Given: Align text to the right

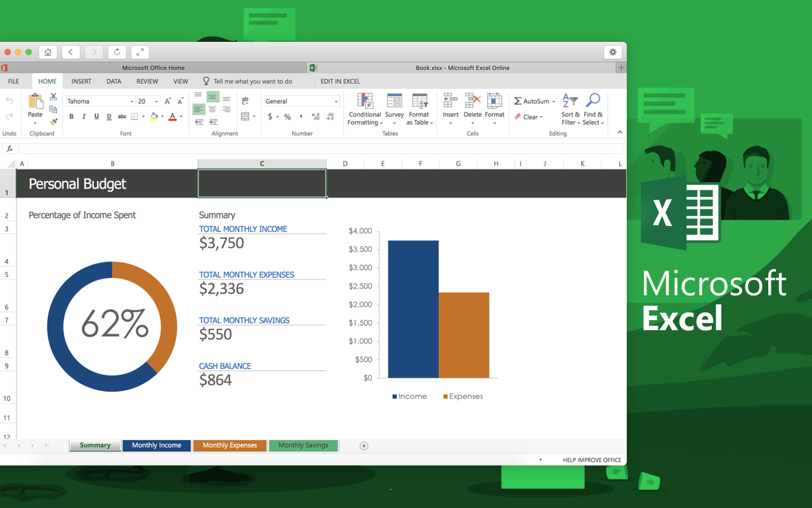Looking at the screenshot, I should (x=226, y=110).
